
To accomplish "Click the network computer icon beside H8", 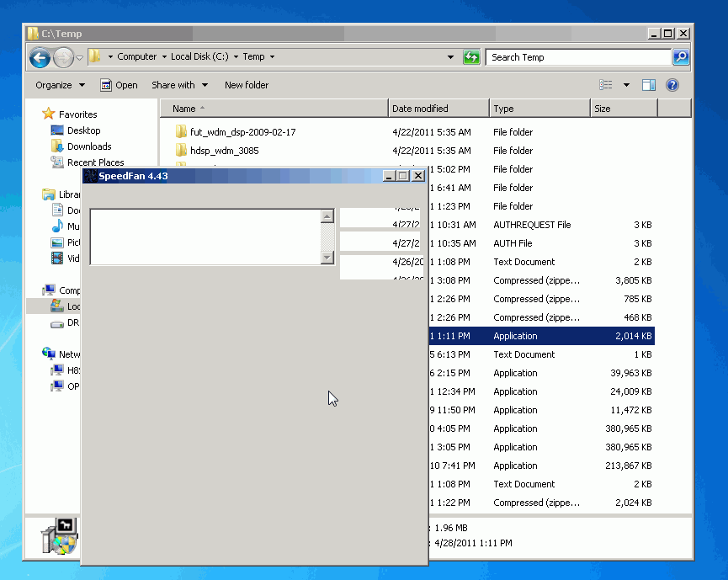I will [x=57, y=370].
